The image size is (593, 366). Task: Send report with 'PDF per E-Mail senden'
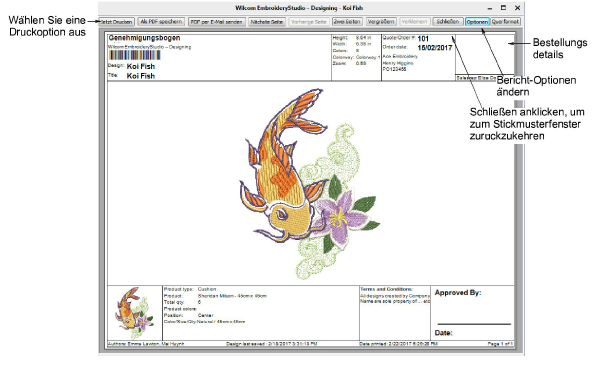point(217,22)
